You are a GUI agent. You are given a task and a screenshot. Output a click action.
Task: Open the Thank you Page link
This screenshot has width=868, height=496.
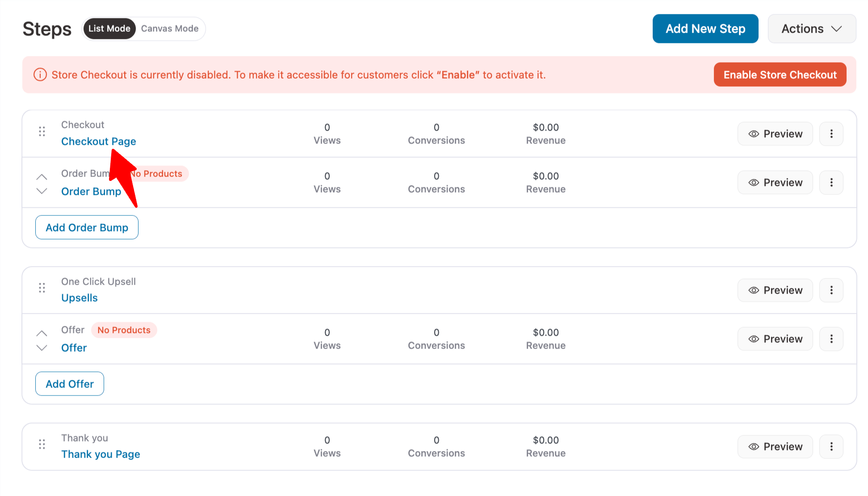click(101, 454)
